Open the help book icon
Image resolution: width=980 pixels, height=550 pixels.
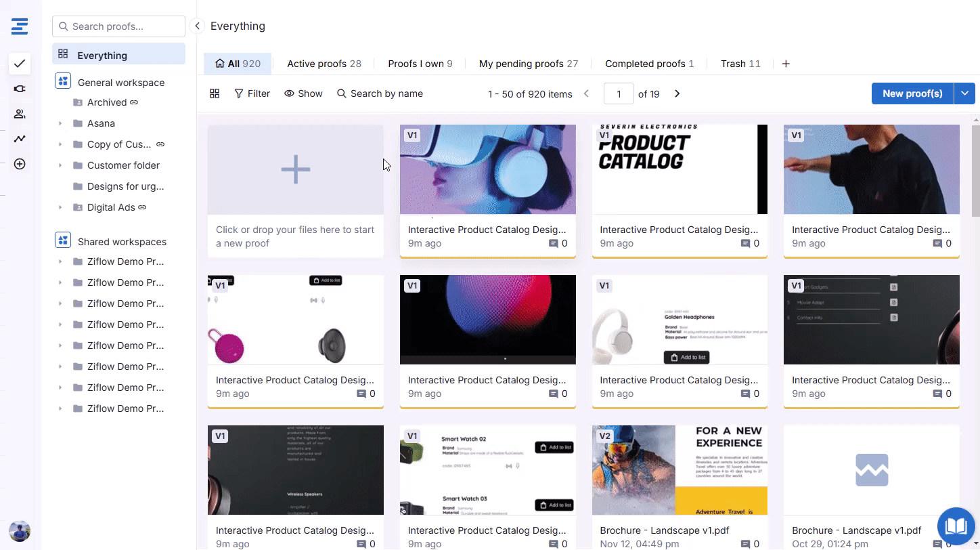pos(956,526)
